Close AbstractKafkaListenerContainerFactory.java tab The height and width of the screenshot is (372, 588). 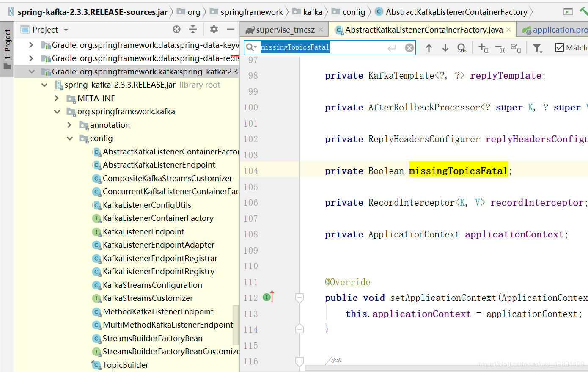(x=509, y=30)
